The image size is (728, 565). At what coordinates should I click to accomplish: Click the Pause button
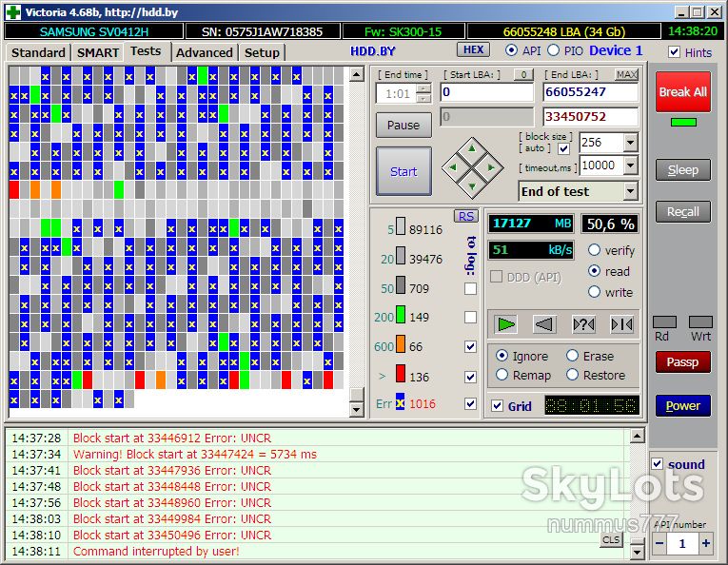pos(403,125)
